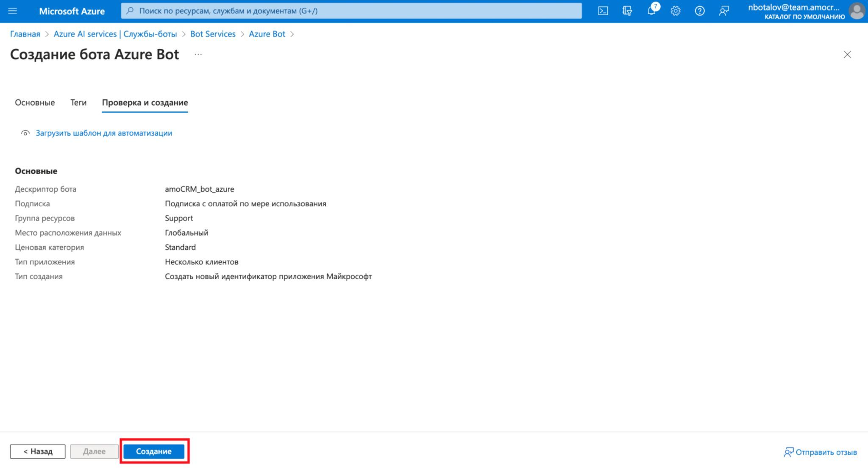Click Загрузить шаблон для автоматизации link
The height and width of the screenshot is (470, 868).
(104, 133)
